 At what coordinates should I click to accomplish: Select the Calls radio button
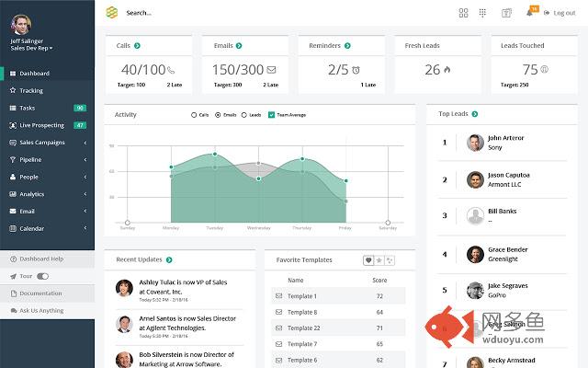[x=194, y=115]
